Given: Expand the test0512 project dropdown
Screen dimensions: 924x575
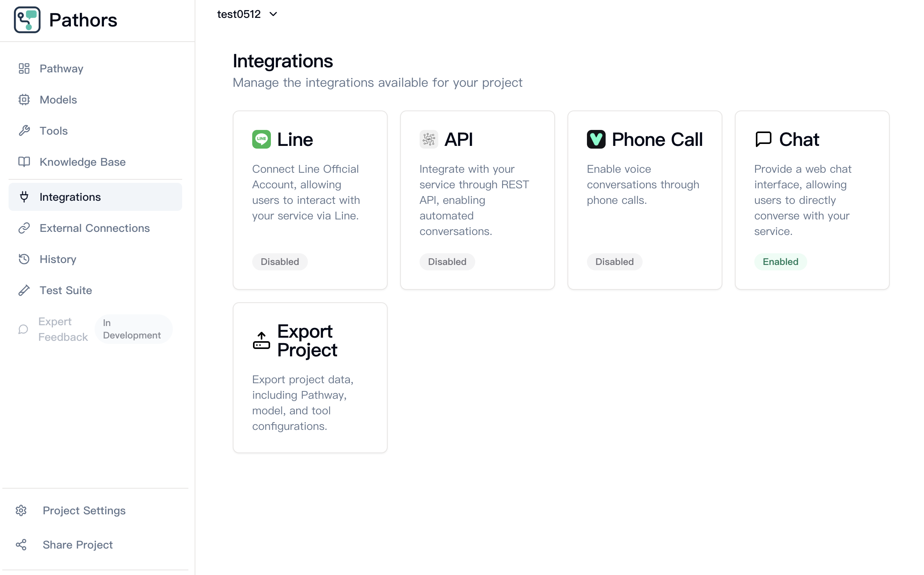Looking at the screenshot, I should pyautogui.click(x=248, y=14).
